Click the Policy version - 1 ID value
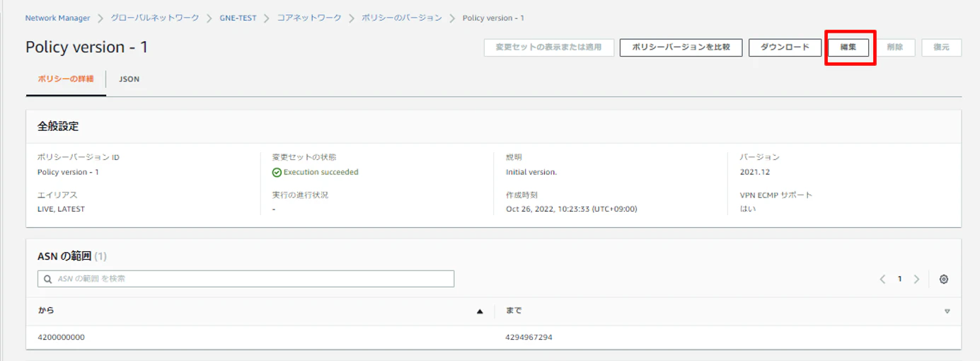The height and width of the screenshot is (361, 980). point(68,172)
